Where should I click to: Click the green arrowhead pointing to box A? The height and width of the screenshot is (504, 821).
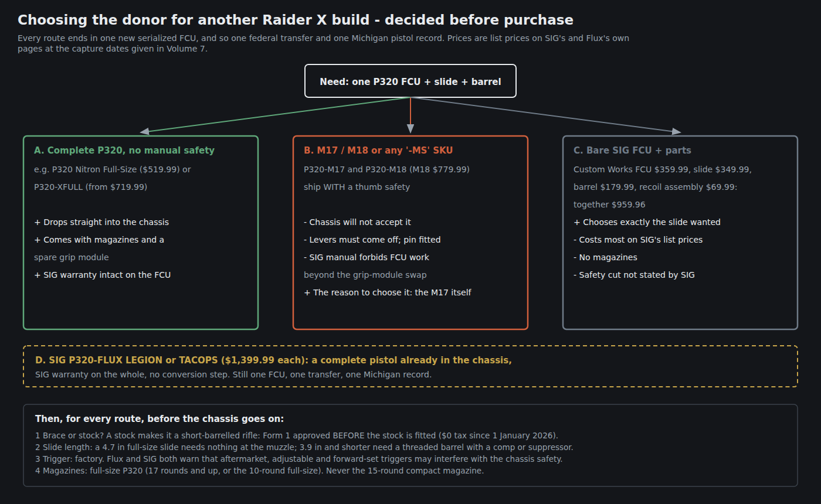click(x=145, y=131)
